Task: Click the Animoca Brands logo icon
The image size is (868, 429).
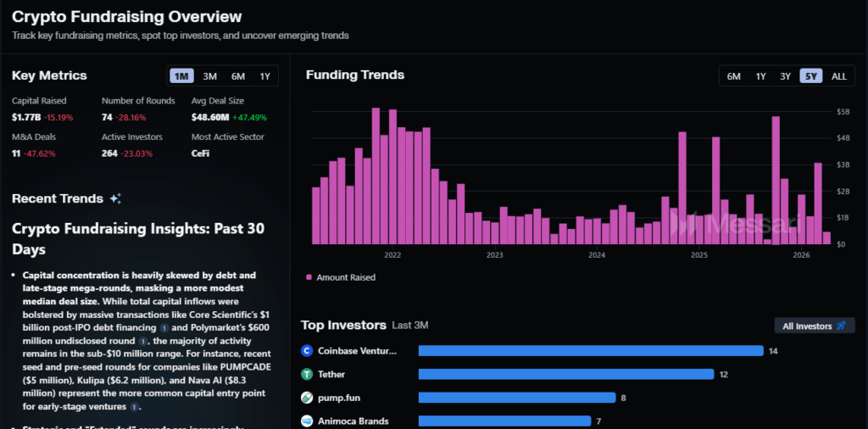Action: point(308,421)
